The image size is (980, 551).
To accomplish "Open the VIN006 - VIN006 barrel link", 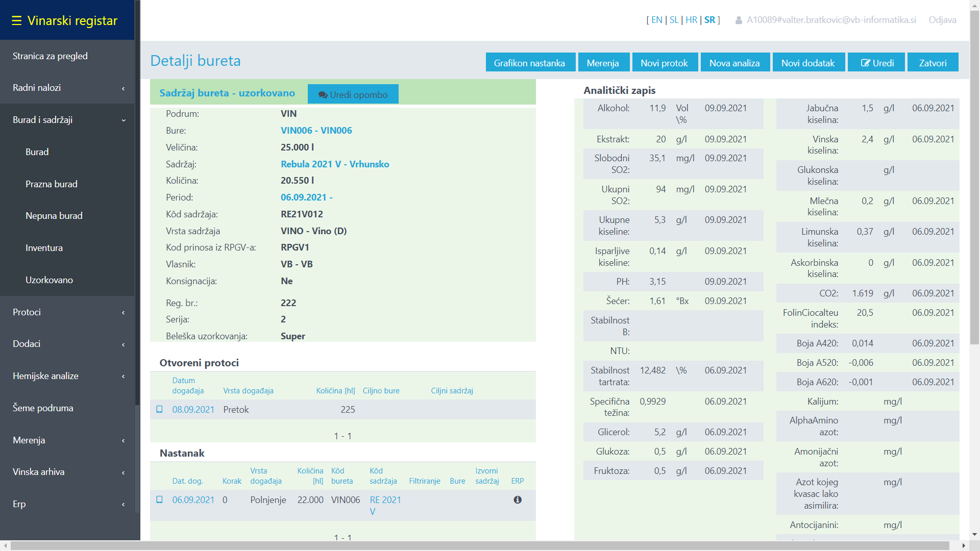I will pos(316,131).
